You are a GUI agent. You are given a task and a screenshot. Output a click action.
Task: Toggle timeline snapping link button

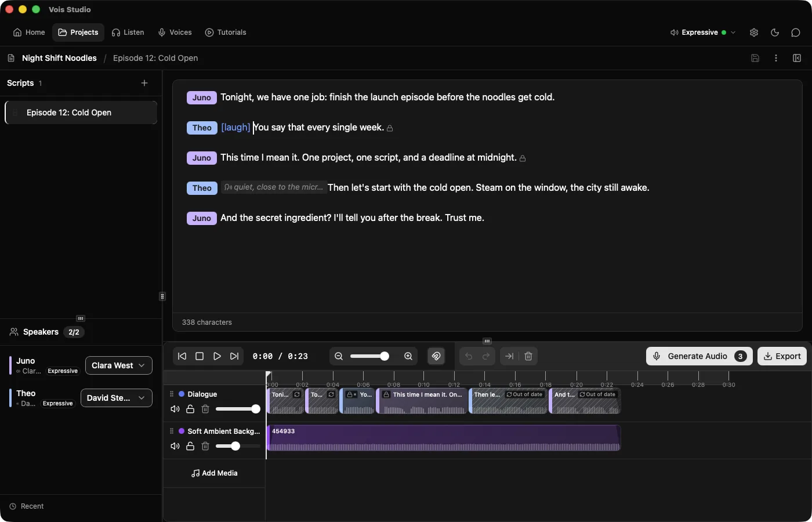pyautogui.click(x=436, y=356)
